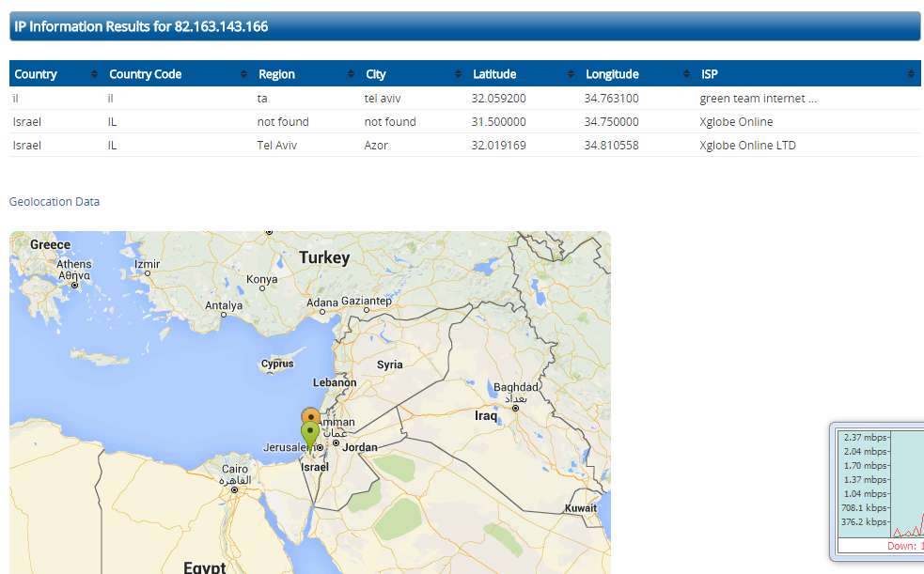The height and width of the screenshot is (574, 924).
Task: Click the green map marker pin
Action: [x=310, y=436]
